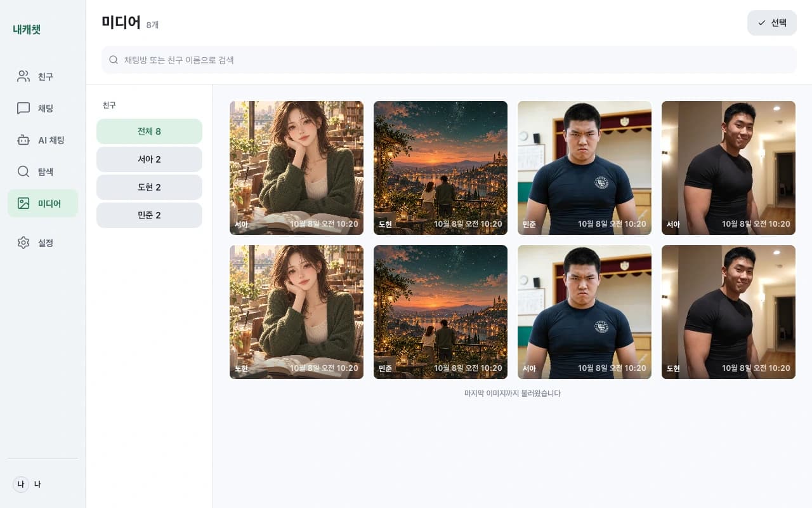Image resolution: width=812 pixels, height=508 pixels.
Task: Filter media by 도현 2
Action: tap(149, 187)
